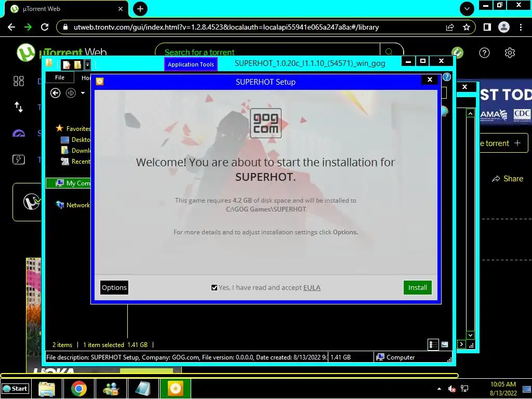Open the speed gauge sidebar icon
This screenshot has width=532, height=399.
[19, 134]
